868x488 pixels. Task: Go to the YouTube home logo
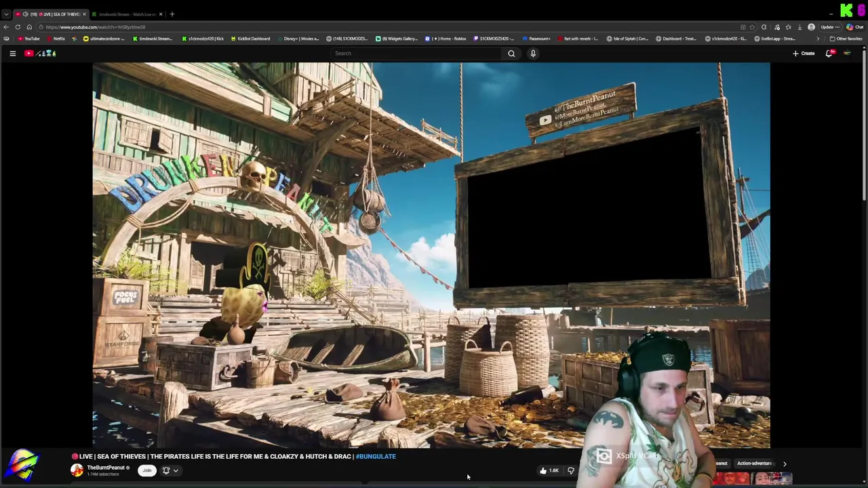click(x=40, y=53)
